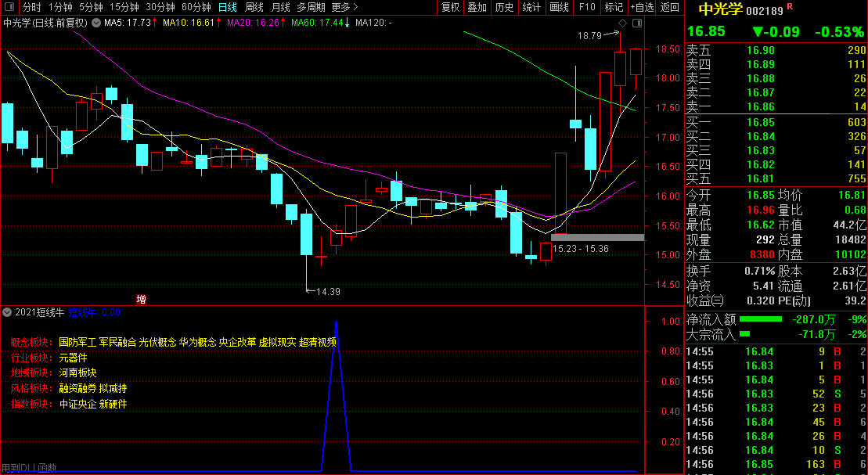Click the 最高 16.96 value
Image resolution: width=868 pixels, height=475 pixels.
tap(761, 211)
